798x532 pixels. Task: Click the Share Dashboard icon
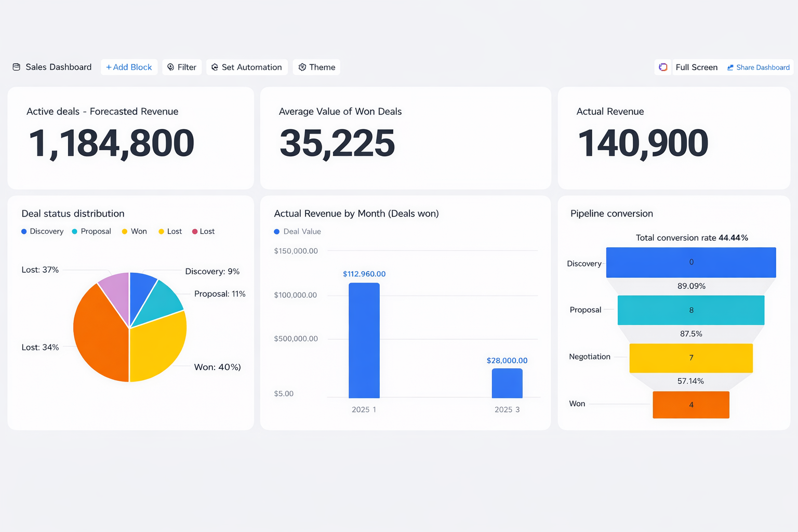730,68
